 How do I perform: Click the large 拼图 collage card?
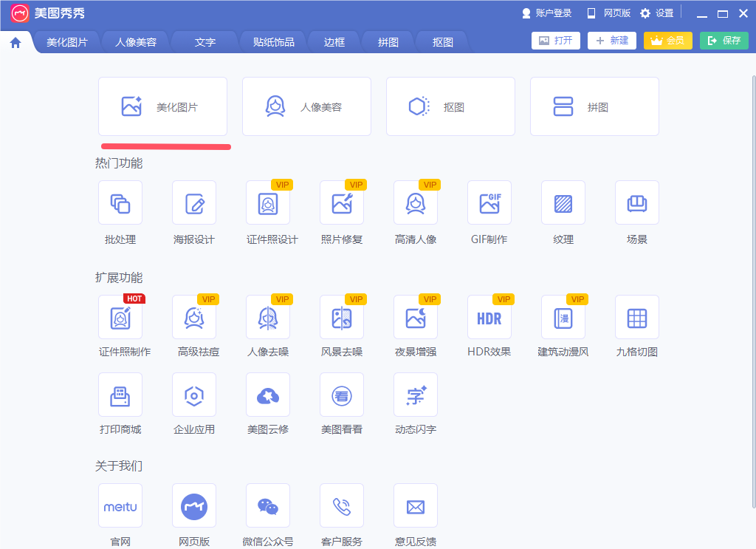click(594, 106)
